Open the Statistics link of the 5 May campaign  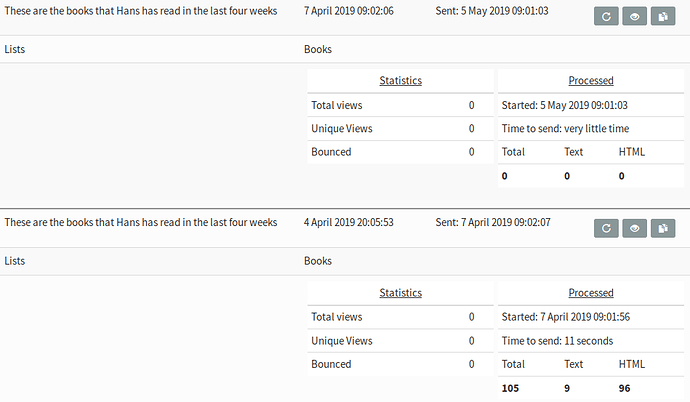(x=400, y=80)
